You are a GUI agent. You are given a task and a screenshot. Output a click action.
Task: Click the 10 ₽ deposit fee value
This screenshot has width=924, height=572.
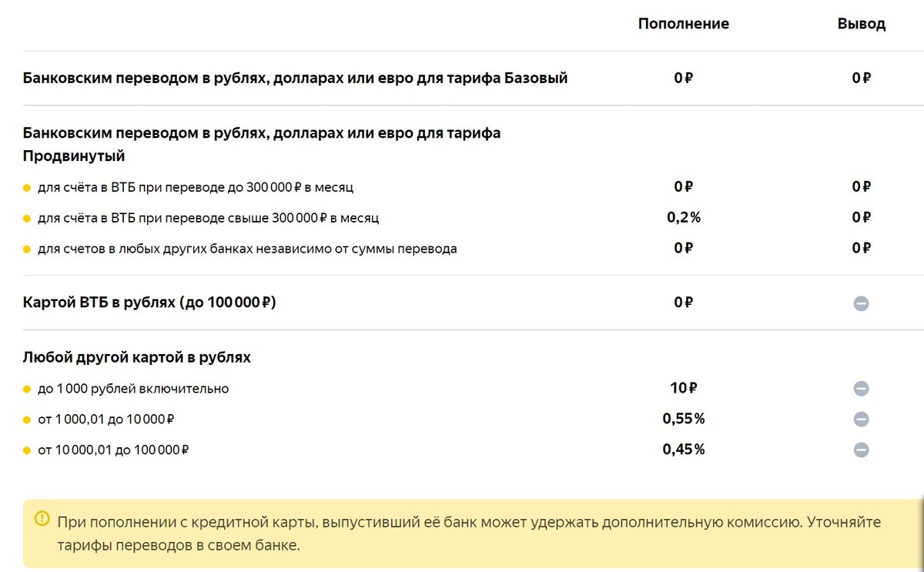click(x=684, y=388)
